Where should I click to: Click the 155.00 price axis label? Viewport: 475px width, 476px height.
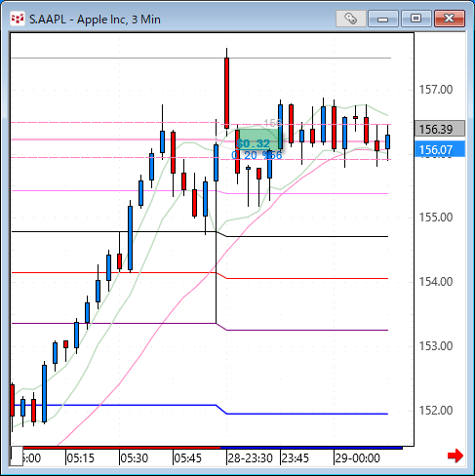click(x=436, y=218)
